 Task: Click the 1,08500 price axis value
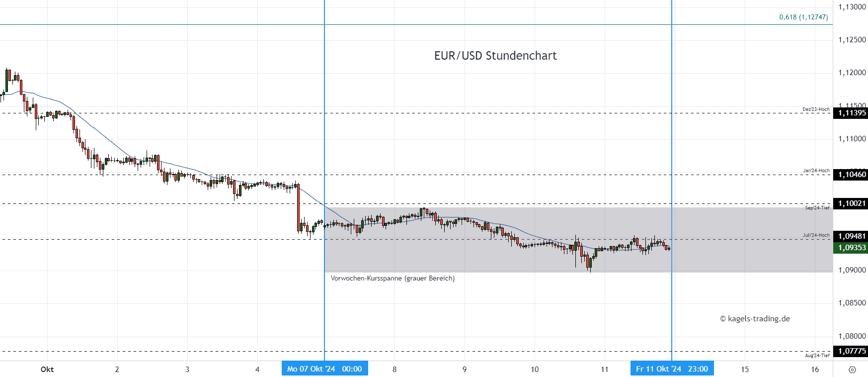tap(852, 303)
